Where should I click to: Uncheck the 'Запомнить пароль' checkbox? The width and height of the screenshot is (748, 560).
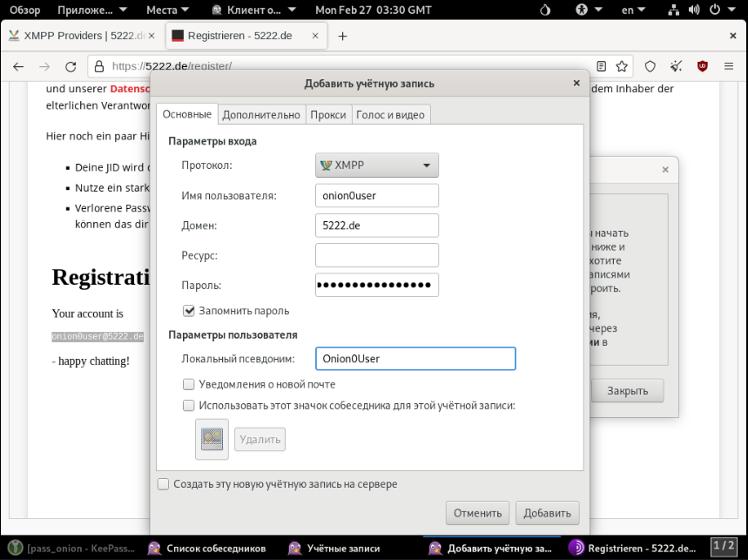point(189,310)
